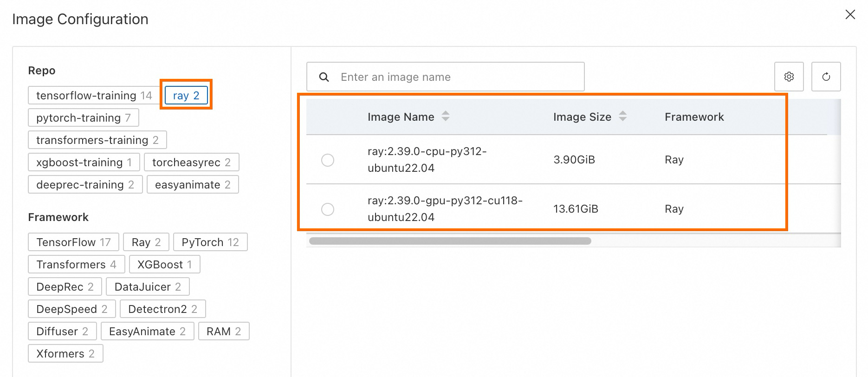Click the settings gear icon

point(789,77)
